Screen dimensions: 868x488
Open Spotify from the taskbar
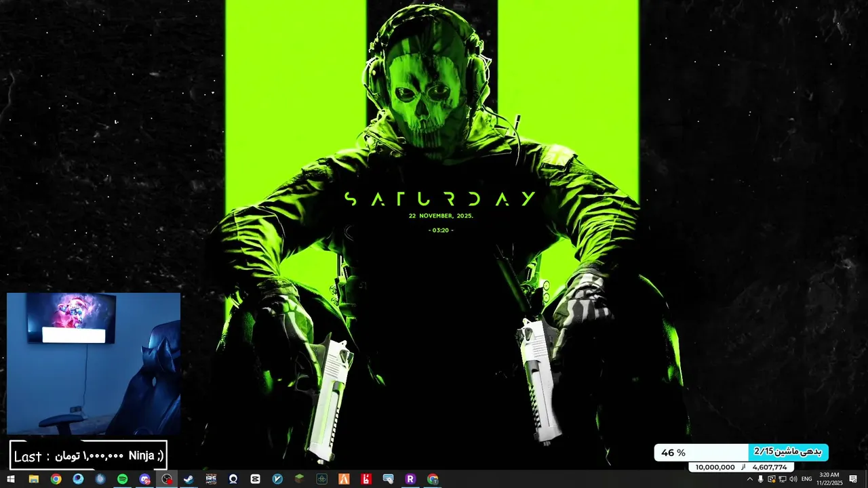tap(122, 479)
